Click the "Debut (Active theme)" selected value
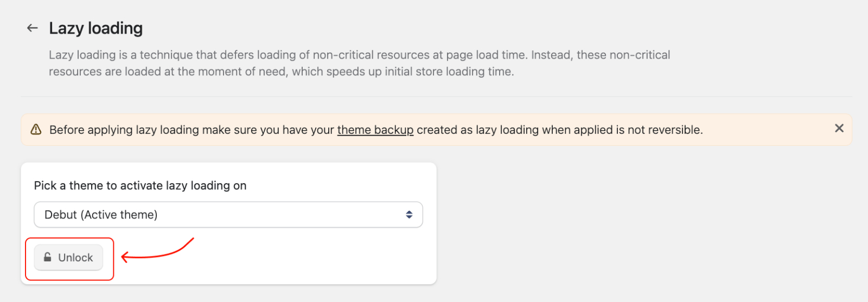Image resolution: width=868 pixels, height=302 pixels. click(101, 215)
